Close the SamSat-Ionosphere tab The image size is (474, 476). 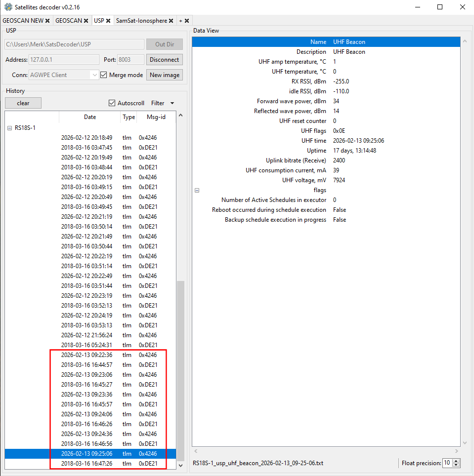pos(171,21)
